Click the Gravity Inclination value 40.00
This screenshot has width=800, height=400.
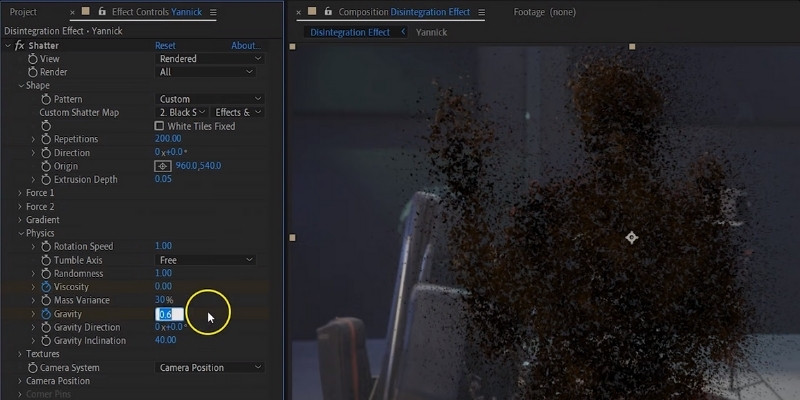(165, 340)
